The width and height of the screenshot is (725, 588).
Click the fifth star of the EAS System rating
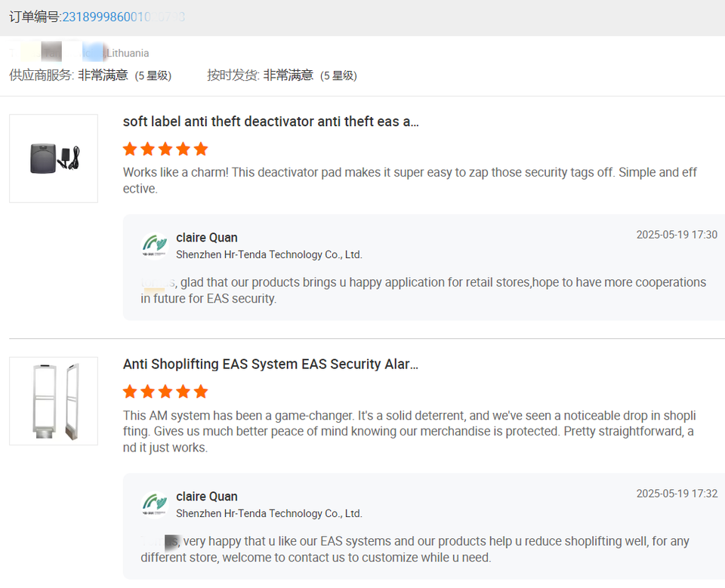point(201,391)
